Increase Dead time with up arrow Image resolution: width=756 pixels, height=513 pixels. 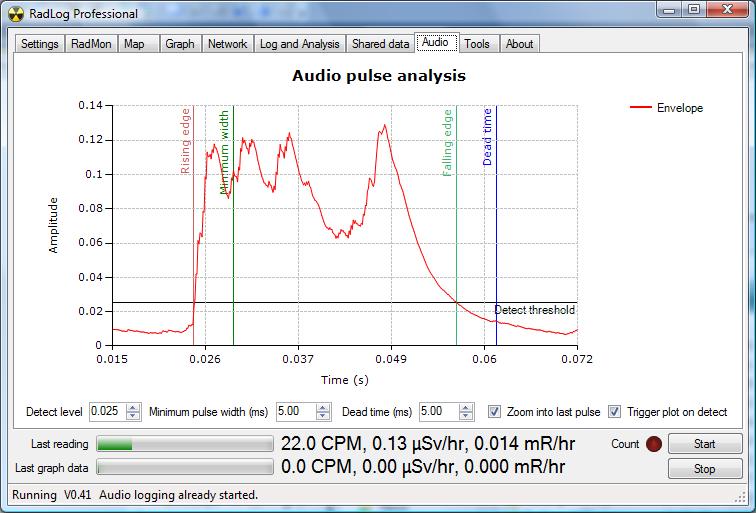pyautogui.click(x=466, y=408)
